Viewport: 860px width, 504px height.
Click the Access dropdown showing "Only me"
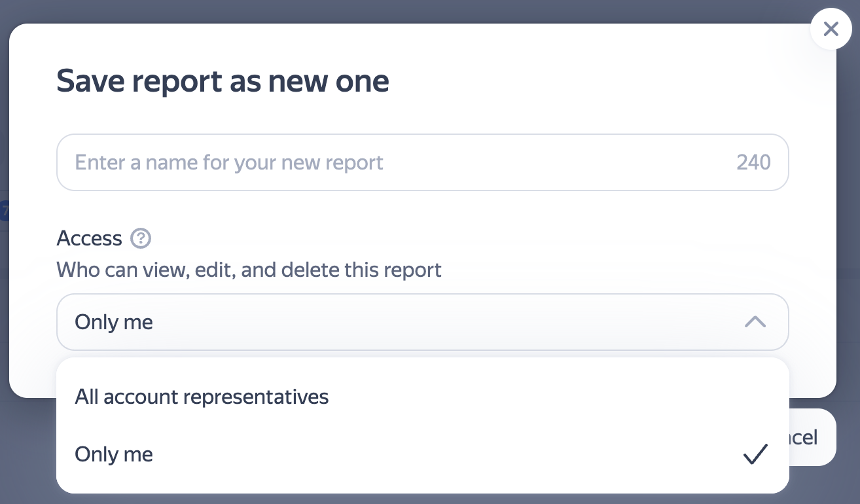(393, 322)
